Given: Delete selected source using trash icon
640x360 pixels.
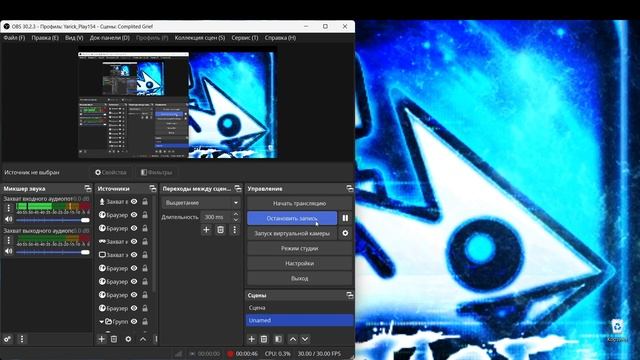Looking at the screenshot, I should tap(114, 339).
